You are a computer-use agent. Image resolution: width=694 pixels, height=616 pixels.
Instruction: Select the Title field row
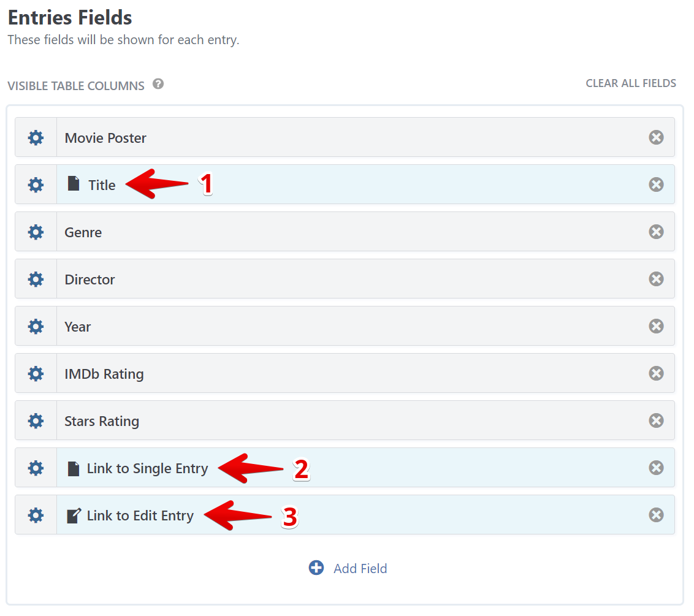click(x=102, y=185)
